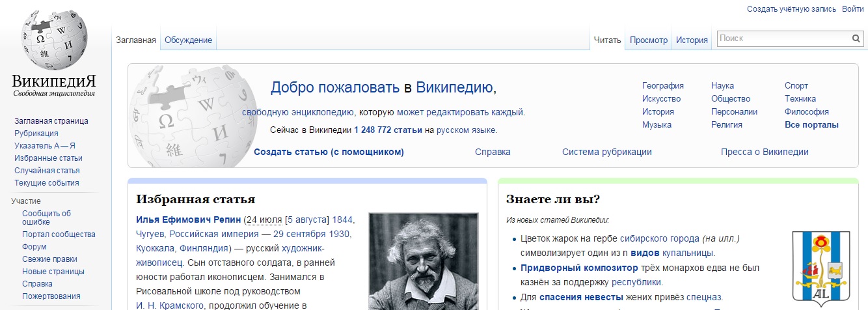The height and width of the screenshot is (310, 868).
Task: Open Илья Ефимович Репин article
Action: tap(189, 219)
